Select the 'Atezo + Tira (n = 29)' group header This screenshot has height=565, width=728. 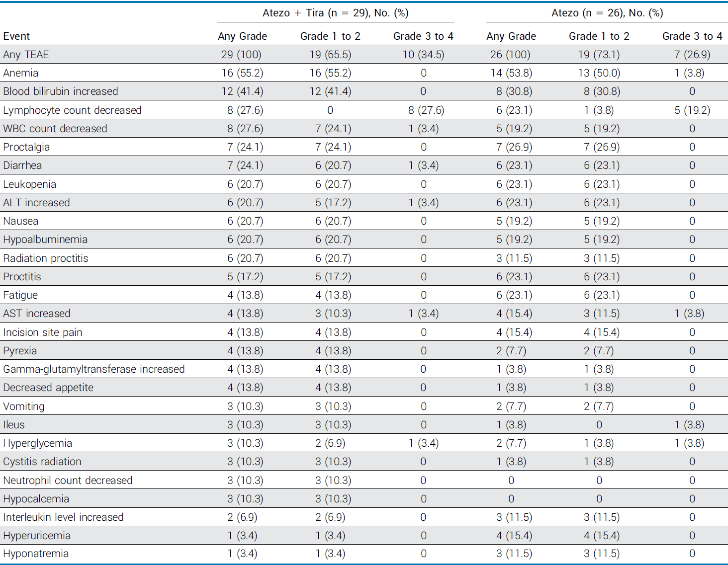click(335, 13)
